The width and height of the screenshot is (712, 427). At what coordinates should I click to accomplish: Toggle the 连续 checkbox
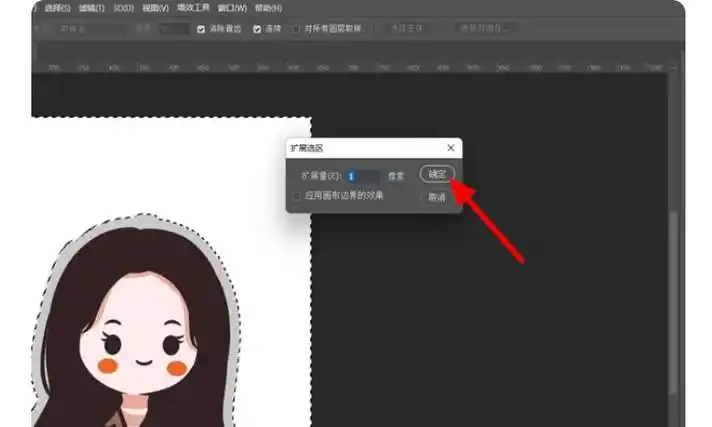(x=257, y=29)
